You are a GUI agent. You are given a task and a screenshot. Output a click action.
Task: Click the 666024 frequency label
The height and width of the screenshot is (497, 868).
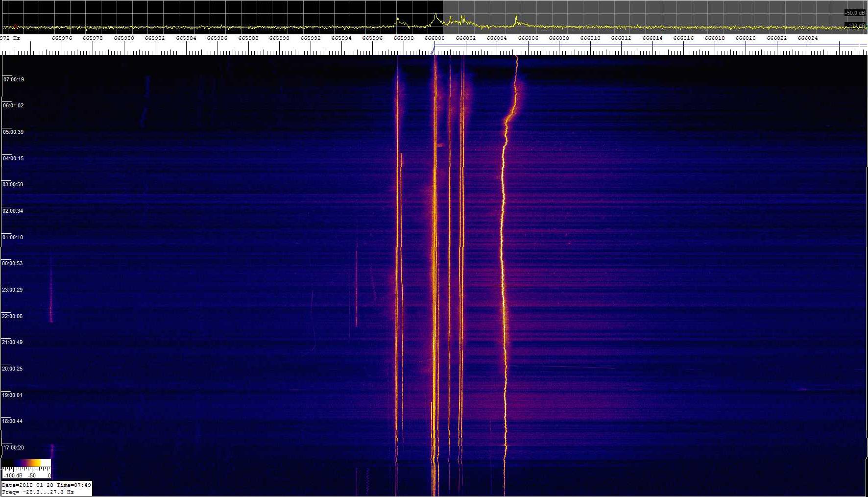click(x=808, y=38)
